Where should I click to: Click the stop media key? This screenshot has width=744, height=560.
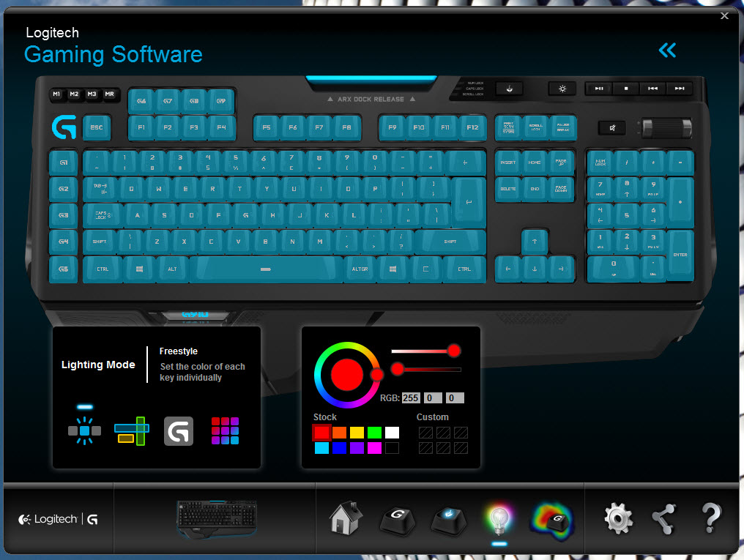pyautogui.click(x=626, y=88)
